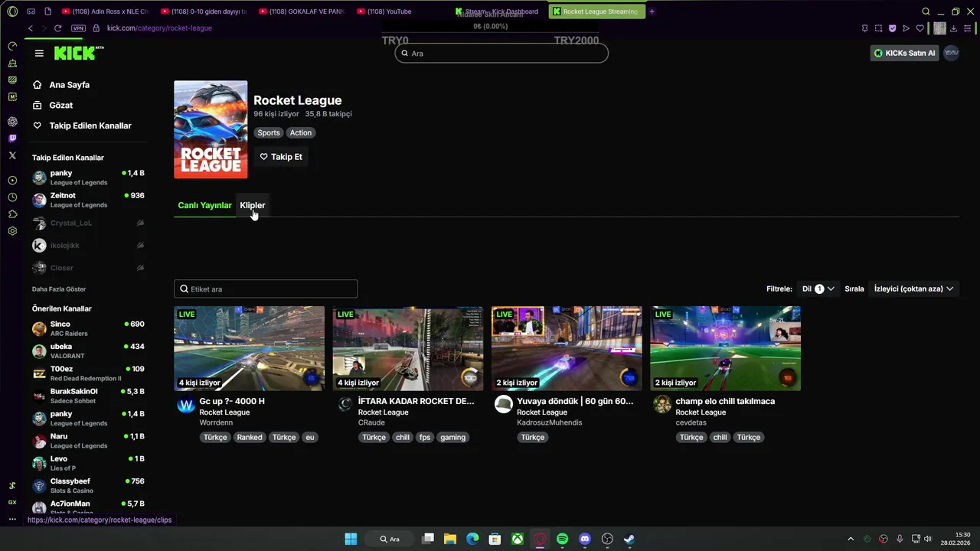This screenshot has width=980, height=551.
Task: Open Windows Start menu
Action: [x=351, y=539]
